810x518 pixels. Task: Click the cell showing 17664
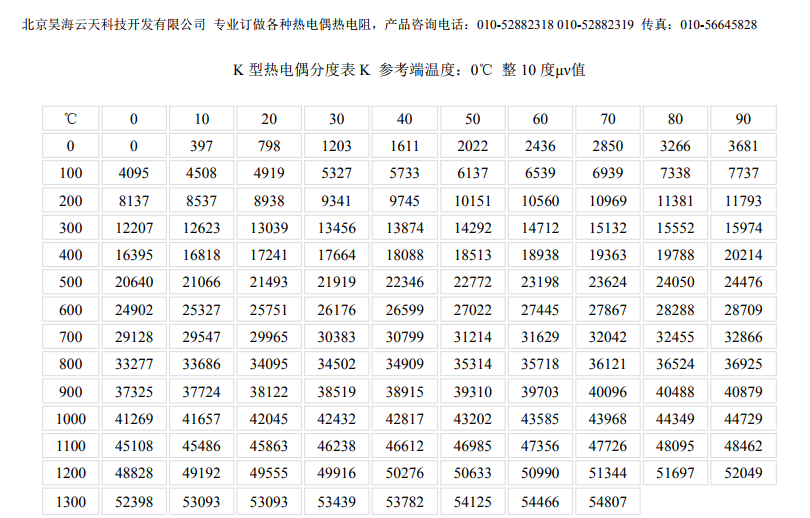pos(336,255)
